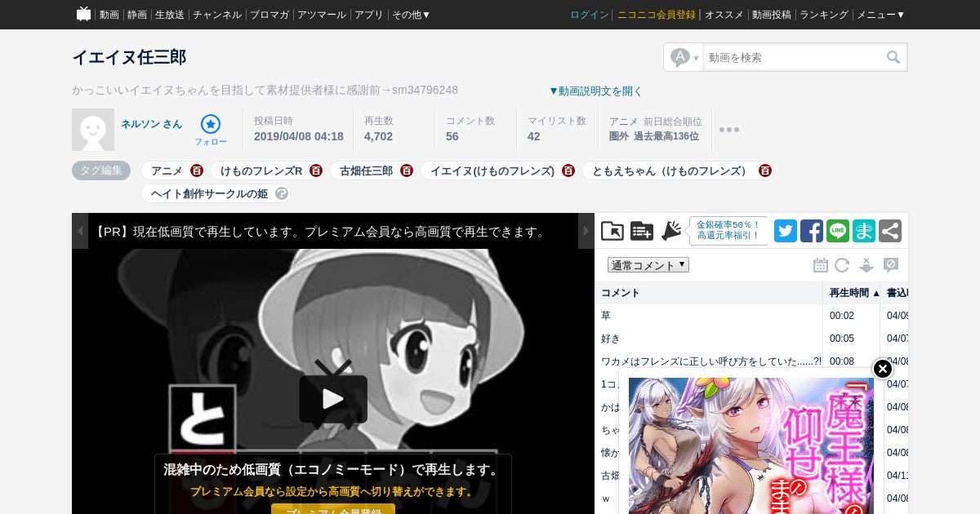Open the 古畑任三郎 tag
This screenshot has width=980, height=514.
366,171
